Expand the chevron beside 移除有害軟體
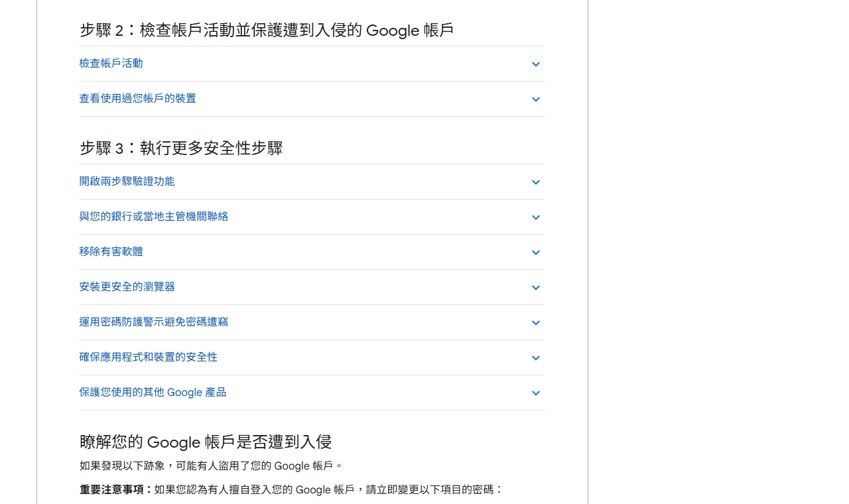This screenshot has height=504, width=849. [x=536, y=253]
